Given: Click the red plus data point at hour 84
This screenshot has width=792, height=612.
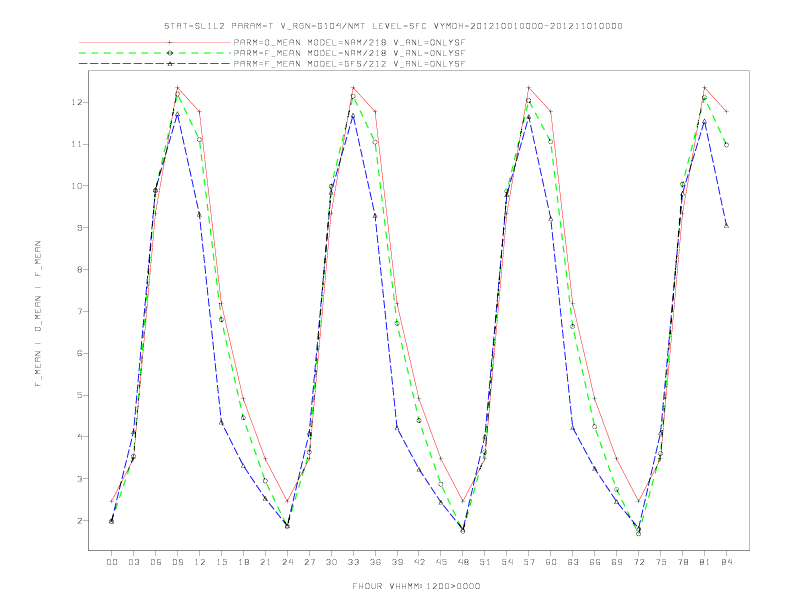Looking at the screenshot, I should point(726,111).
